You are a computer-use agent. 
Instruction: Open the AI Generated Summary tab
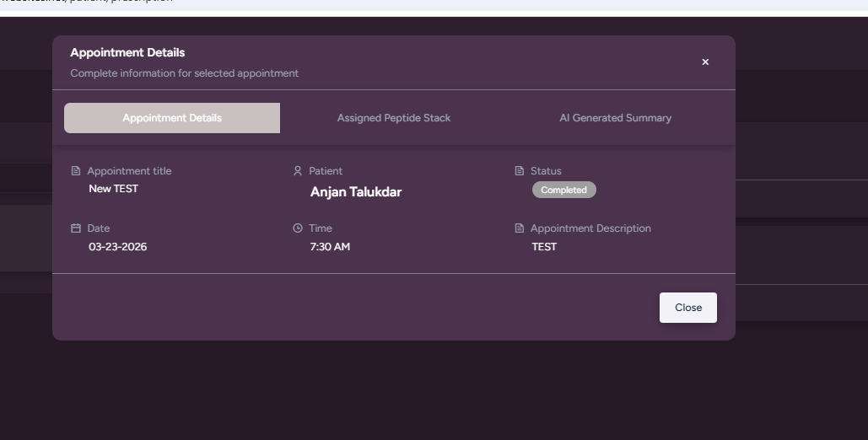(x=615, y=118)
